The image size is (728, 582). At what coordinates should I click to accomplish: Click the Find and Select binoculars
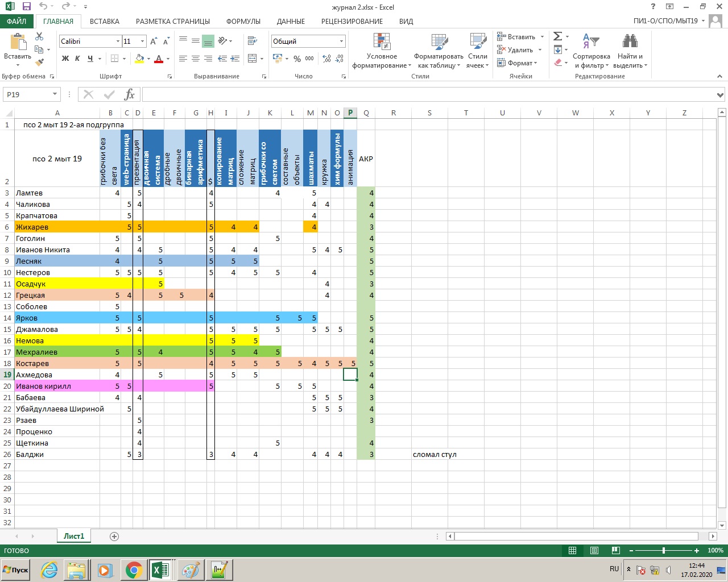pyautogui.click(x=630, y=51)
